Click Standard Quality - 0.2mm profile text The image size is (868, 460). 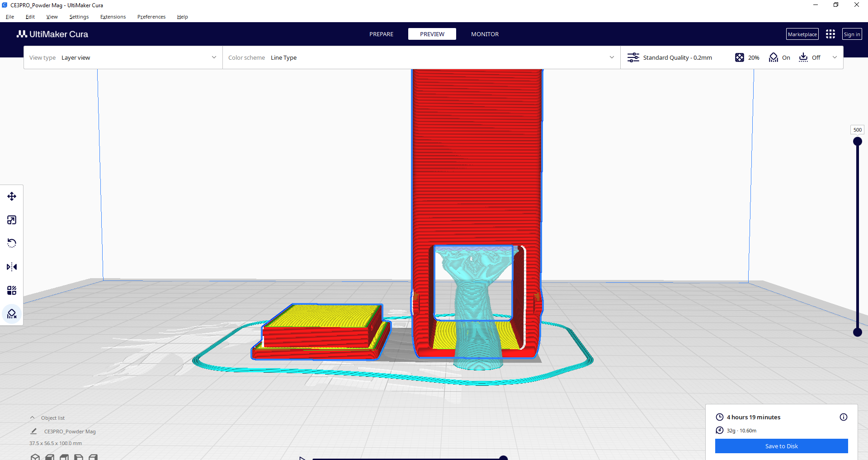coord(677,57)
